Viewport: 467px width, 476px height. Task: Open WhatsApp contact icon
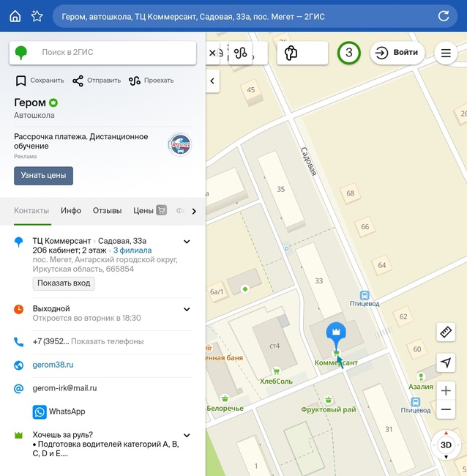40,412
